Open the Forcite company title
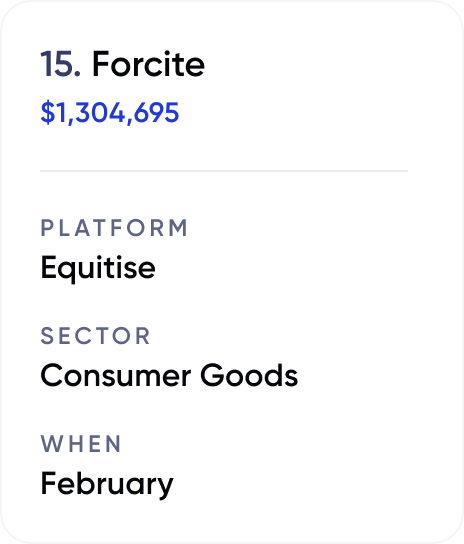The image size is (464, 544). click(x=148, y=64)
